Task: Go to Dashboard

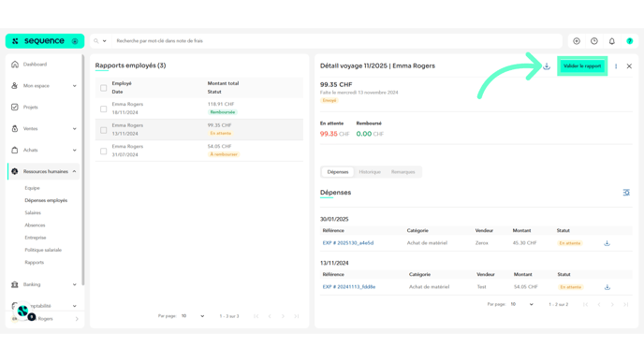Action: 35,65
